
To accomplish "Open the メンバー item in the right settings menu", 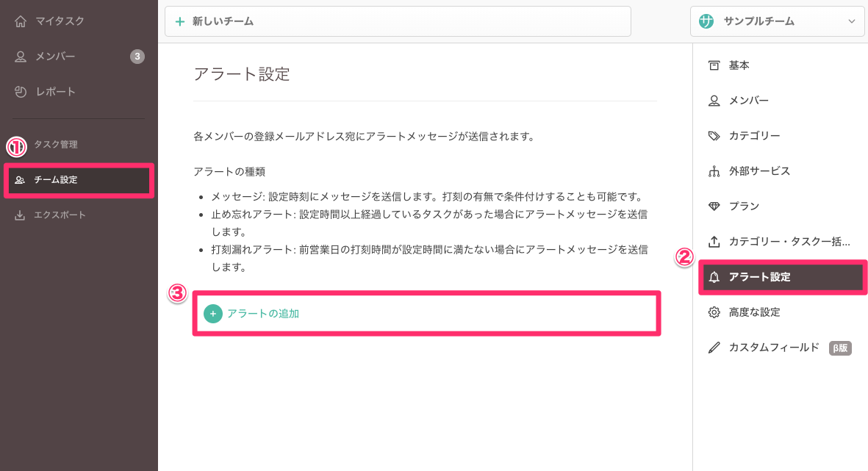I will [748, 101].
